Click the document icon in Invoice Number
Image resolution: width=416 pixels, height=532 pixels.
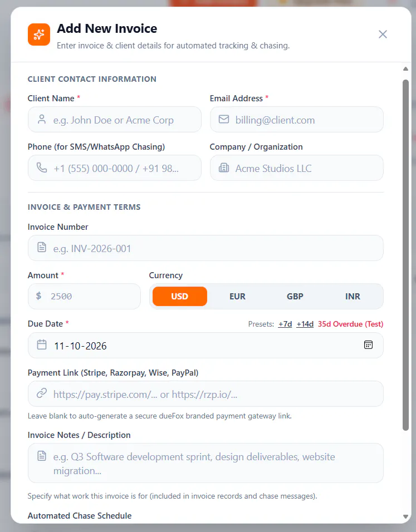click(x=42, y=247)
